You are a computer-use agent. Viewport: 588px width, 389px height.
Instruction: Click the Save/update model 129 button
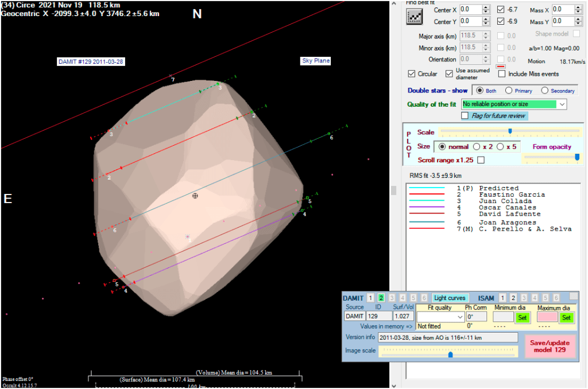550,347
